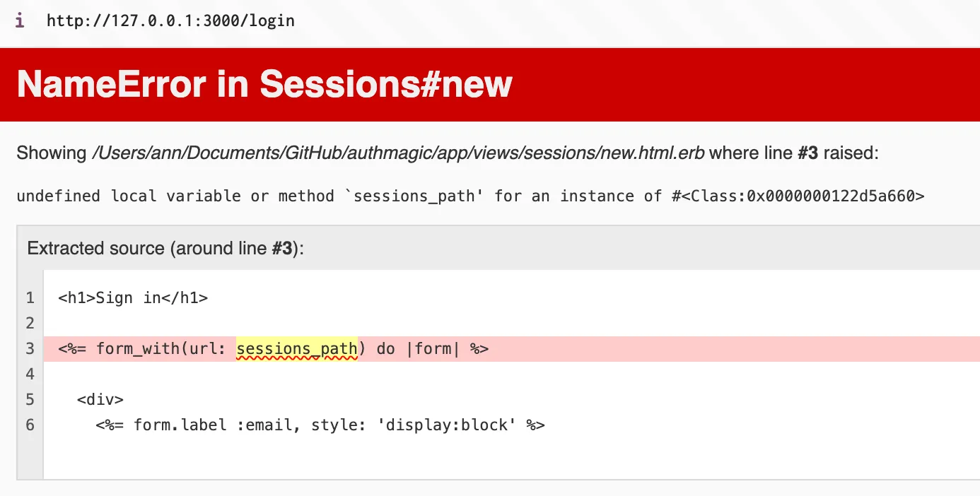Image resolution: width=980 pixels, height=496 pixels.
Task: Click the form.label :email code line
Action: tap(320, 425)
